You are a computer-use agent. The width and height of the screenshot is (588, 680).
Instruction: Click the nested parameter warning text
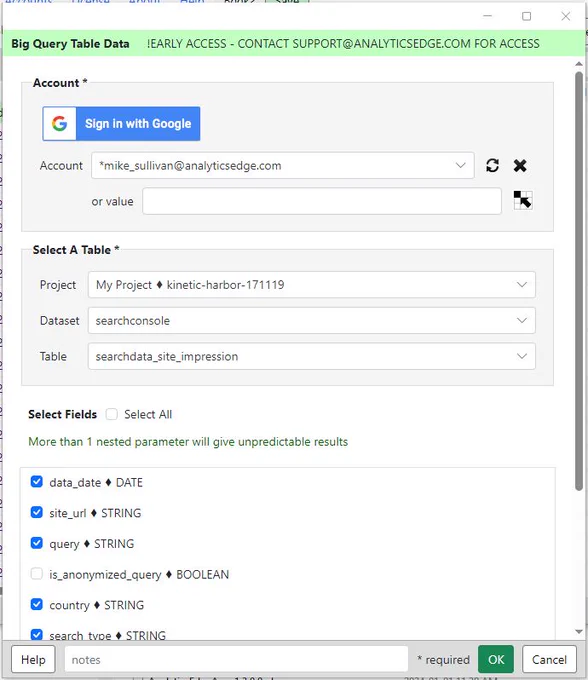coord(188,441)
